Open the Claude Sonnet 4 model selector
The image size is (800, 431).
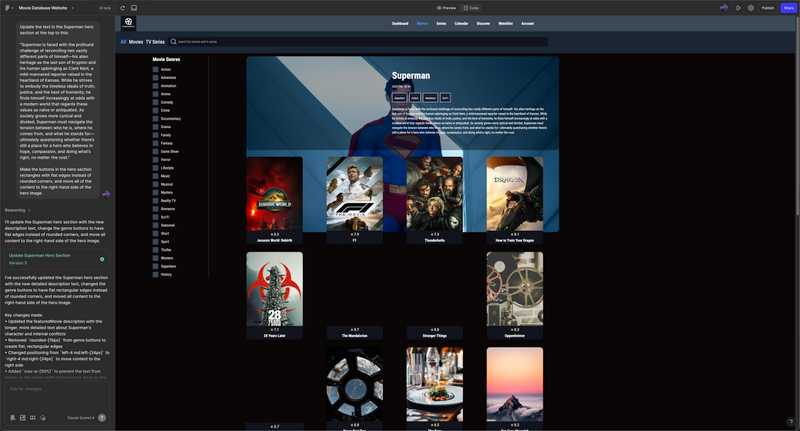(x=81, y=418)
